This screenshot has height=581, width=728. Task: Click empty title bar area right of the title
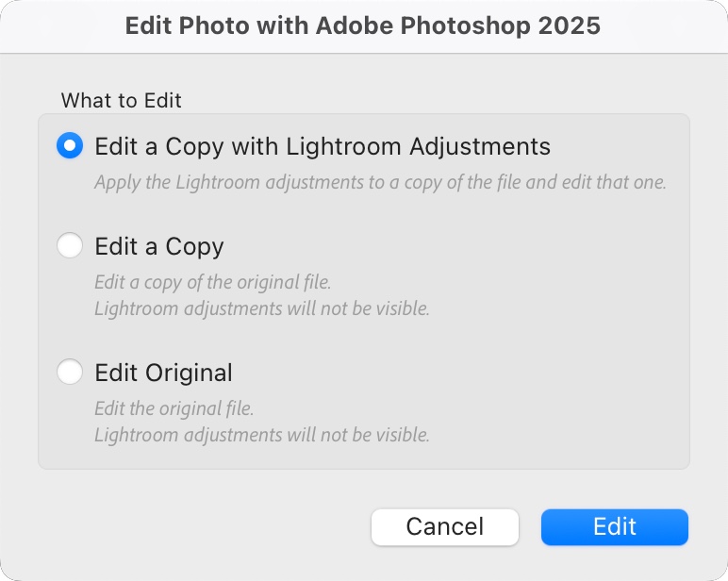point(665,25)
